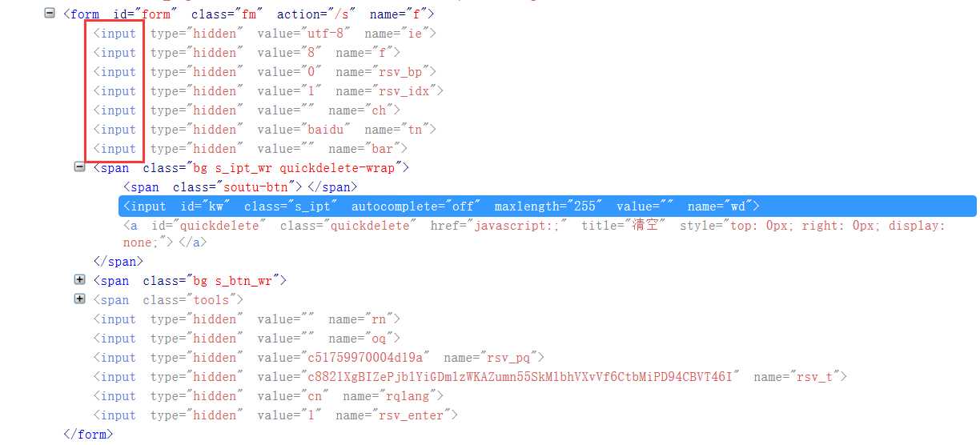Select the hidden input named ie

click(264, 33)
